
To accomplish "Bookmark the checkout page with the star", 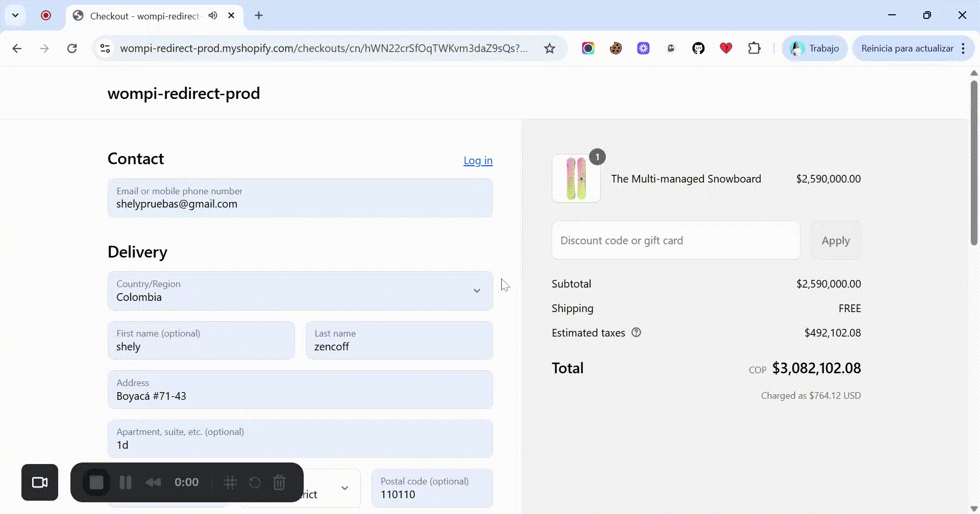I will point(549,48).
